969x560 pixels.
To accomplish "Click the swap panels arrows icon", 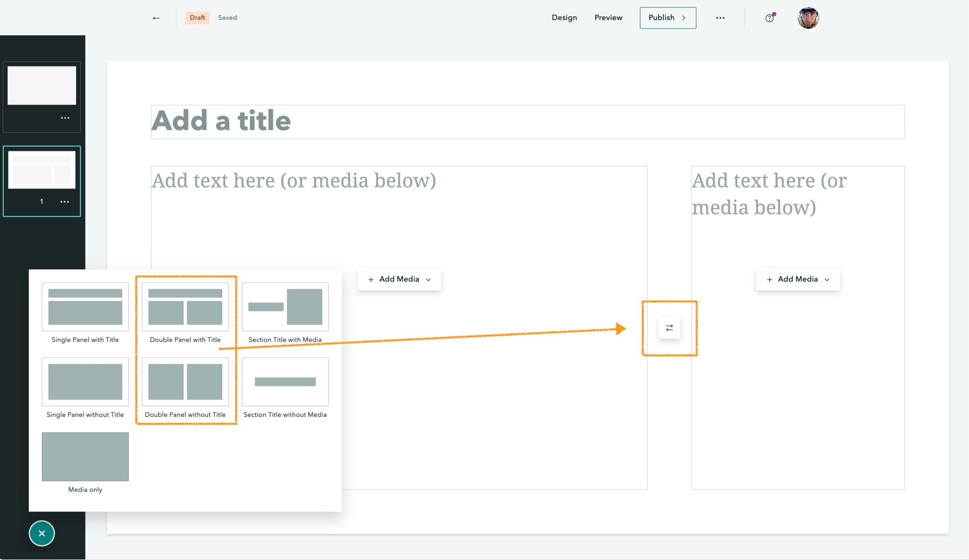I will point(669,328).
